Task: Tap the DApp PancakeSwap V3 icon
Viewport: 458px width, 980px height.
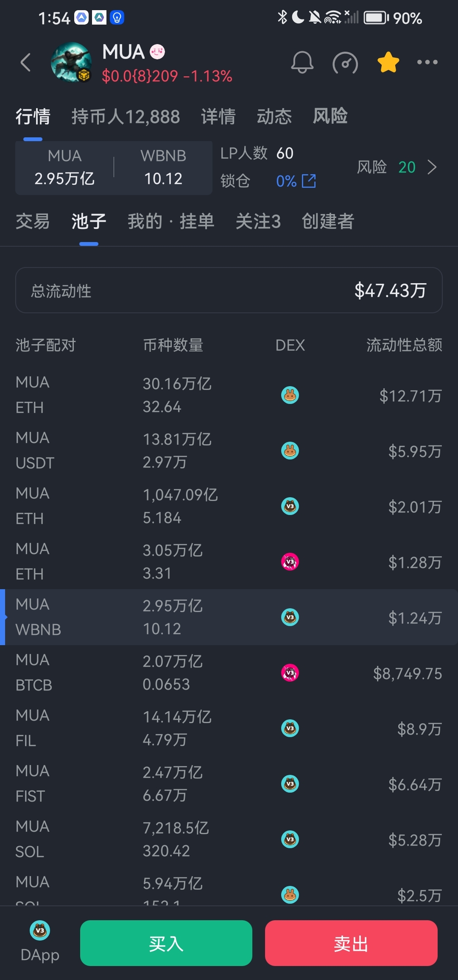Action: [40, 931]
